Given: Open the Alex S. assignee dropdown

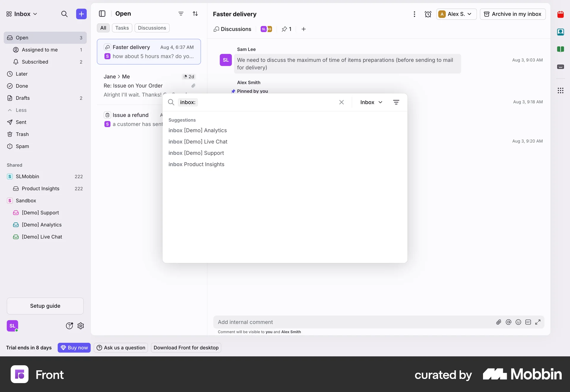Looking at the screenshot, I should 456,14.
